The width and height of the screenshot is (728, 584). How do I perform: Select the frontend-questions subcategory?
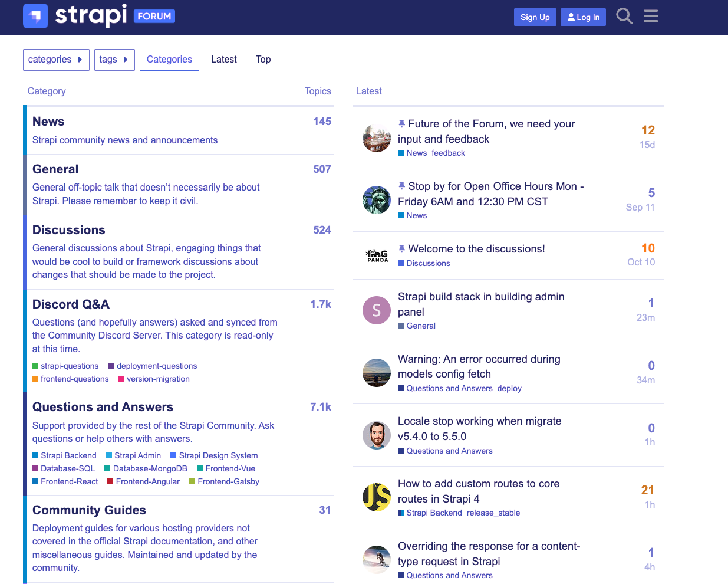coord(71,379)
